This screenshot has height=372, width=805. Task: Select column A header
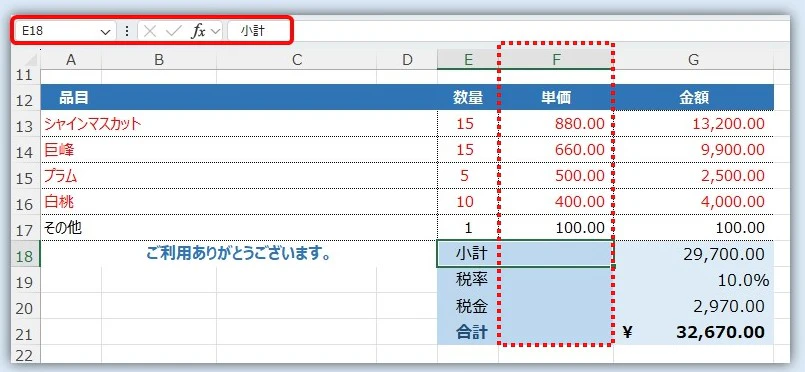pyautogui.click(x=71, y=60)
